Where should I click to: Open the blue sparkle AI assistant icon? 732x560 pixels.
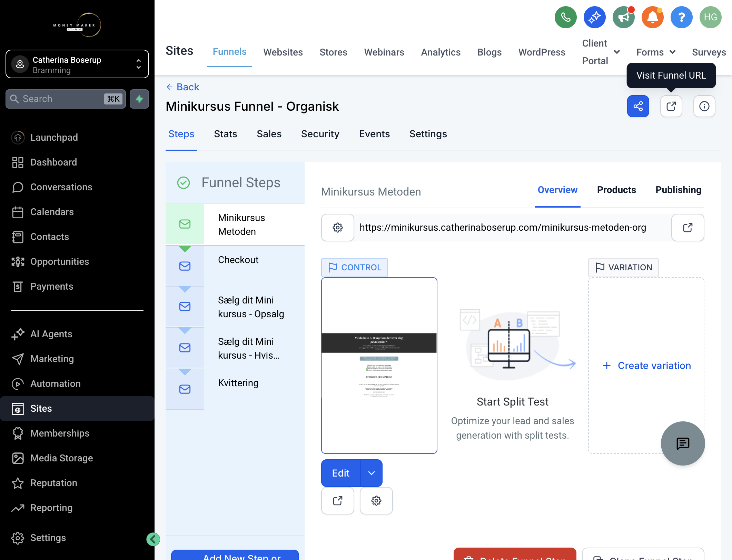[594, 17]
